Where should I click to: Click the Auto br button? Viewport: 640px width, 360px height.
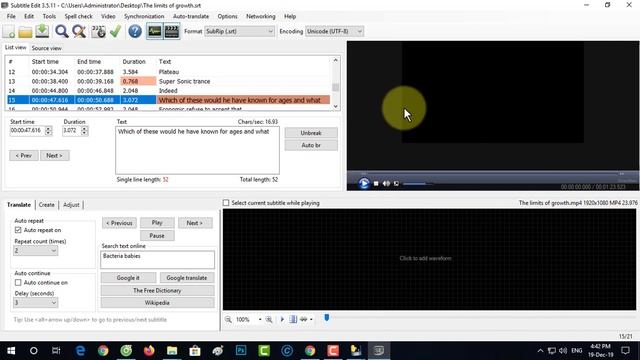click(311, 145)
